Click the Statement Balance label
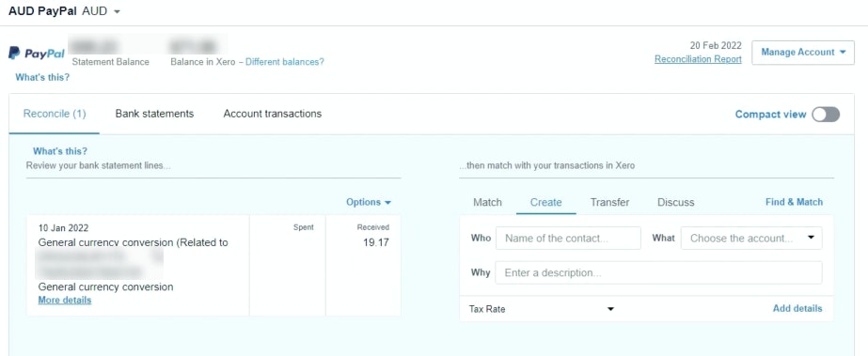Image resolution: width=868 pixels, height=356 pixels. tap(111, 62)
